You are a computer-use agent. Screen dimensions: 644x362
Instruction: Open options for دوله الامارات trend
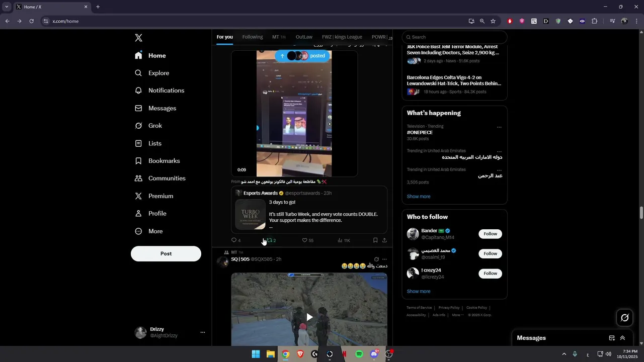click(499, 151)
